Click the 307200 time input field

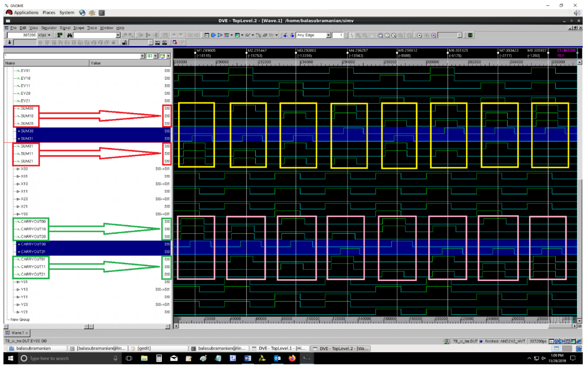pos(22,35)
